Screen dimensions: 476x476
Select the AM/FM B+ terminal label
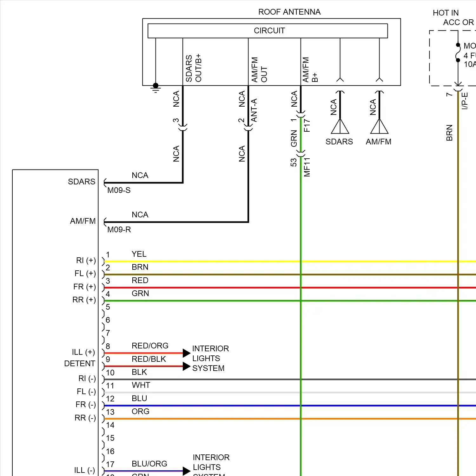pos(310,69)
